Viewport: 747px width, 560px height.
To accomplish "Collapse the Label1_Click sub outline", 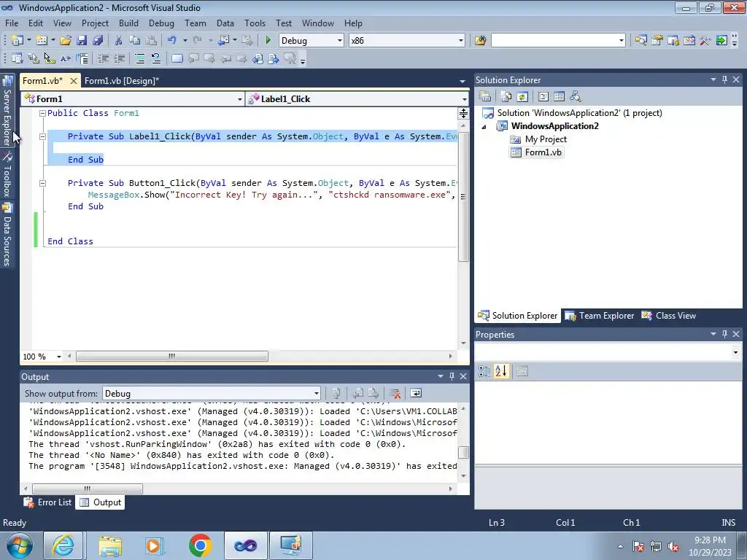I will 42,136.
